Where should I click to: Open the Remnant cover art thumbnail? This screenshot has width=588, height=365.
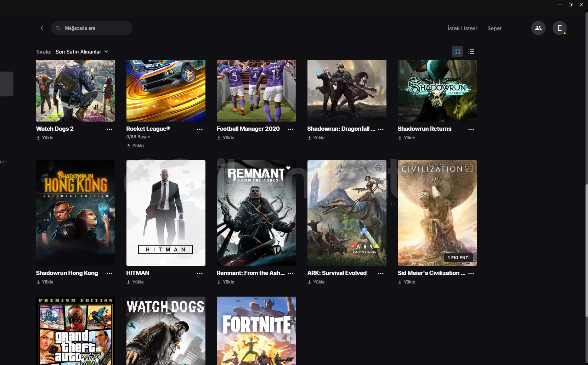point(256,213)
